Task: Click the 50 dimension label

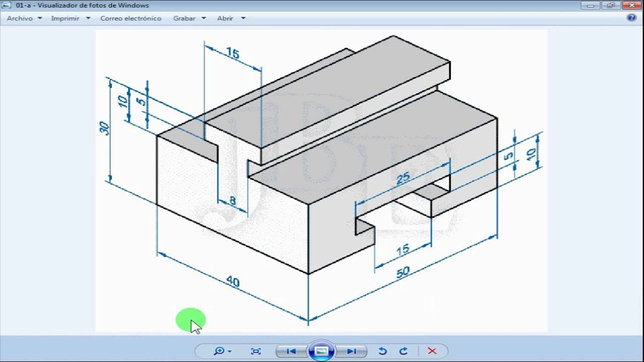Action: coord(403,271)
